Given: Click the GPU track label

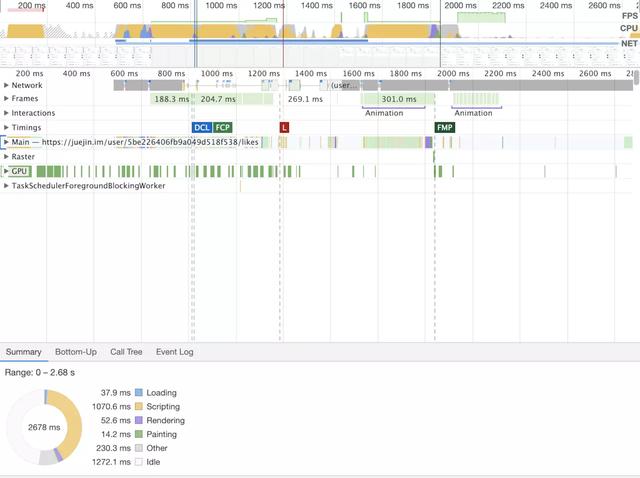Looking at the screenshot, I should click(19, 171).
